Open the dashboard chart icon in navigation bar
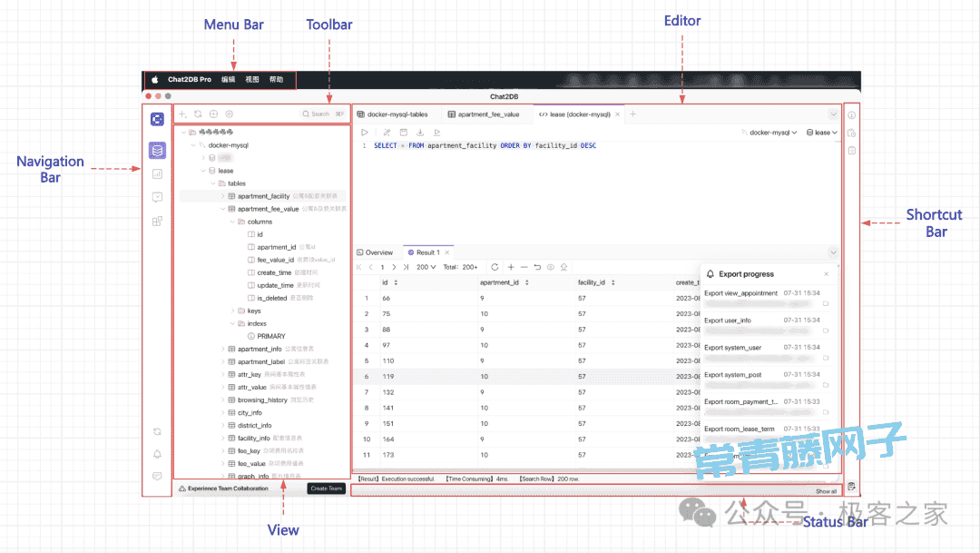Viewport: 980px width, 553px height. point(157,174)
